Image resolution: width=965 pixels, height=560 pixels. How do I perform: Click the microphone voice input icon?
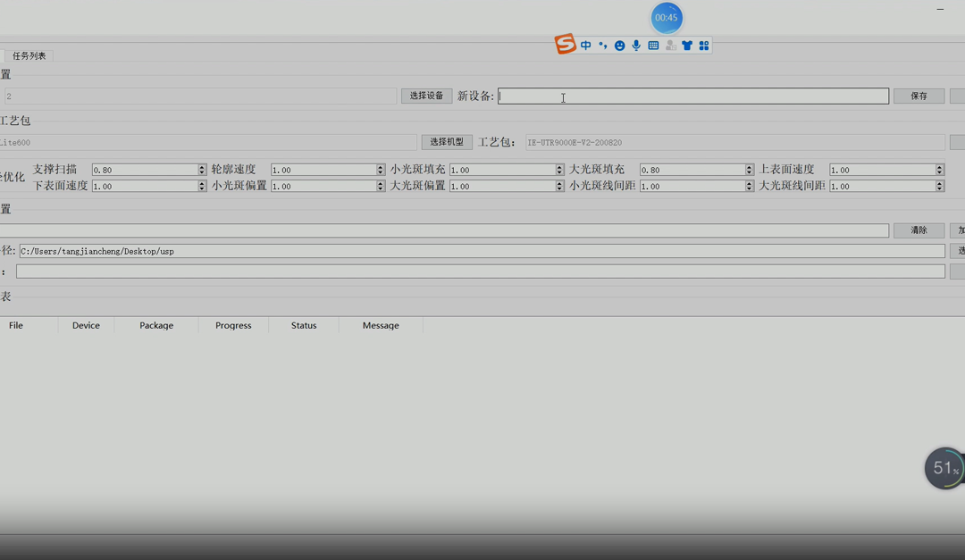pyautogui.click(x=636, y=46)
